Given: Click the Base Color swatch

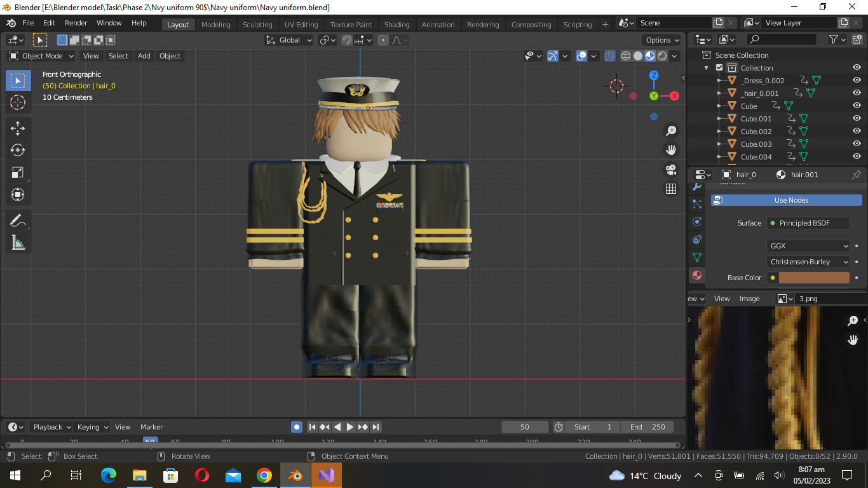Looking at the screenshot, I should click(814, 278).
